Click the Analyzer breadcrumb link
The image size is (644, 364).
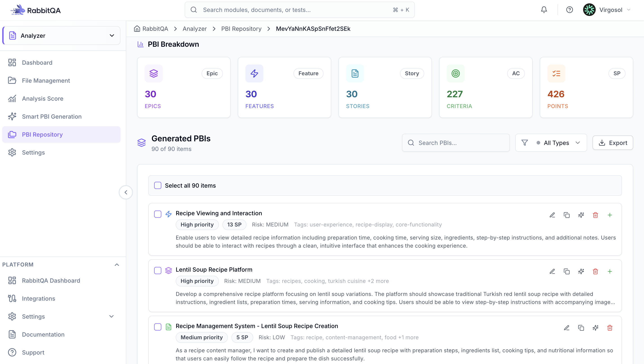pyautogui.click(x=195, y=29)
